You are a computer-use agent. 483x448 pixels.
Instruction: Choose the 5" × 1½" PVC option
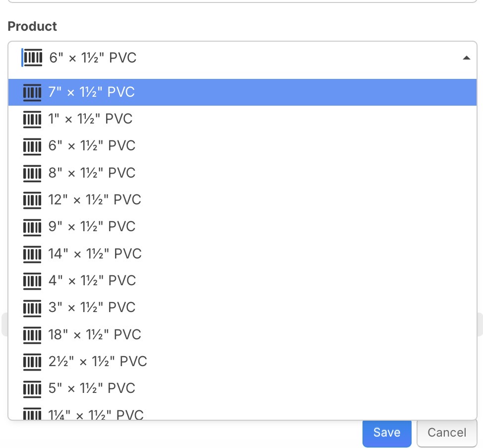pyautogui.click(x=92, y=388)
